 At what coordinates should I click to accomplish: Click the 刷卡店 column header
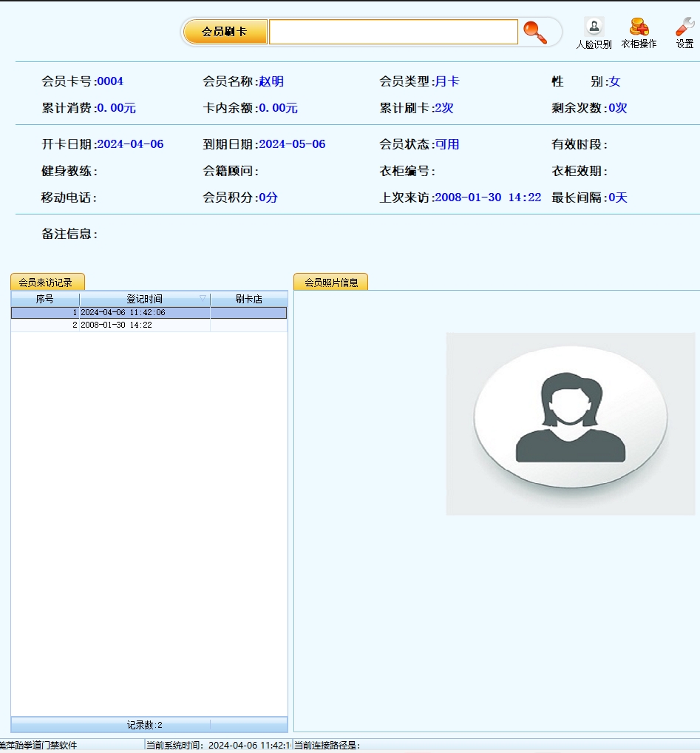tap(248, 300)
